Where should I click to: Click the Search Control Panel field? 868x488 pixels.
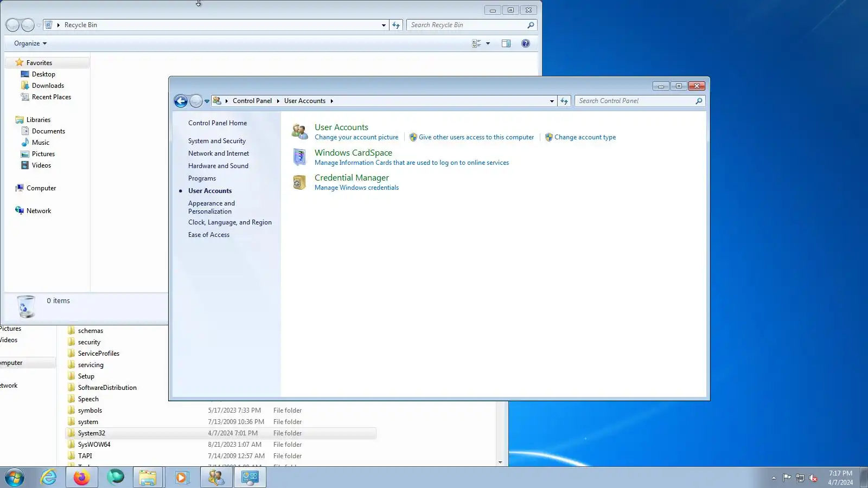635,101
